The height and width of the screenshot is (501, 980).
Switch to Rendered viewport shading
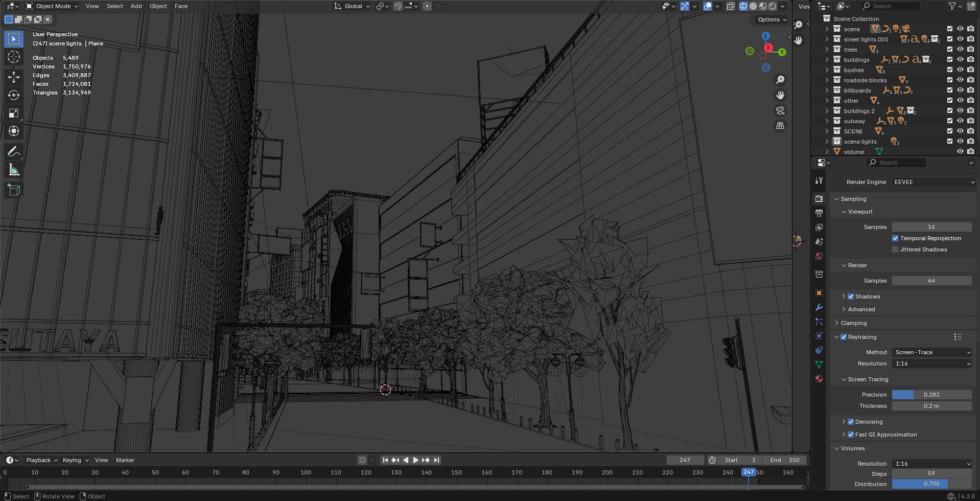[773, 6]
